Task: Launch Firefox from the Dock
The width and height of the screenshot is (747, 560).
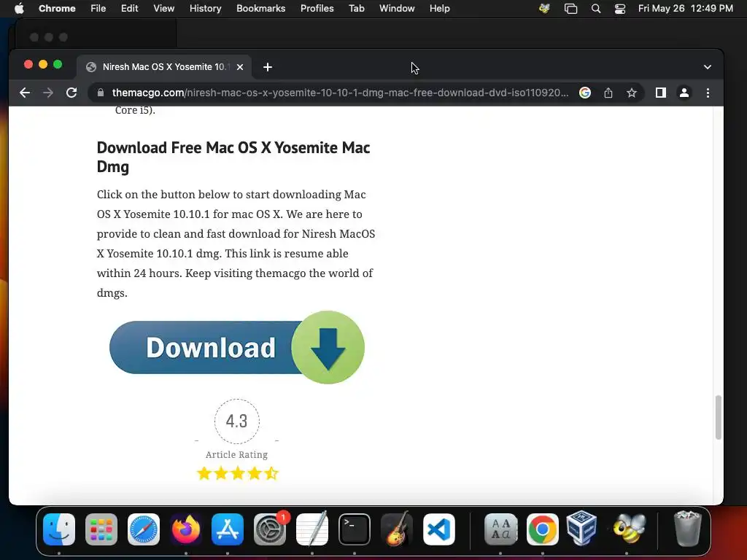Action: [186, 529]
